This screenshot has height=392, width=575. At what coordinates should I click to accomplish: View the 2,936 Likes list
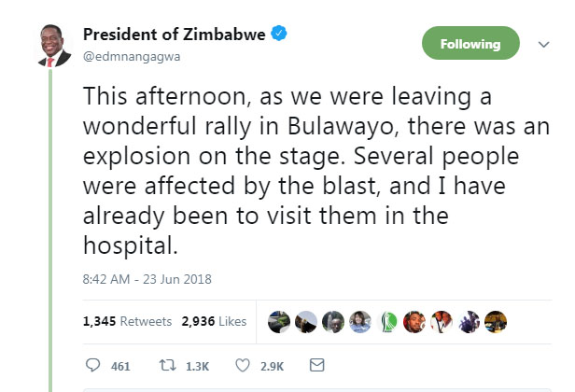[214, 321]
